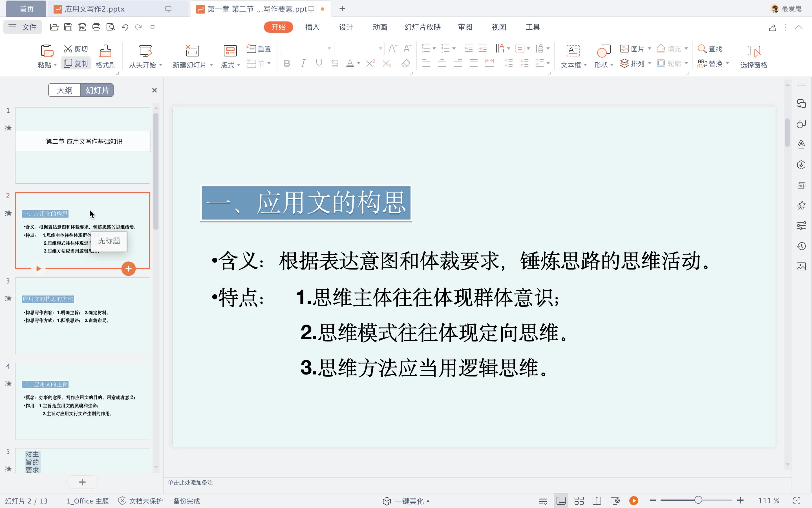Open the font name combo box
812x508 pixels.
[x=307, y=49]
